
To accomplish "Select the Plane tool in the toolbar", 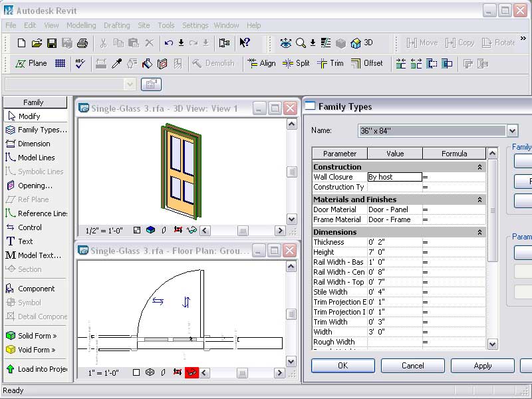I will (x=31, y=63).
